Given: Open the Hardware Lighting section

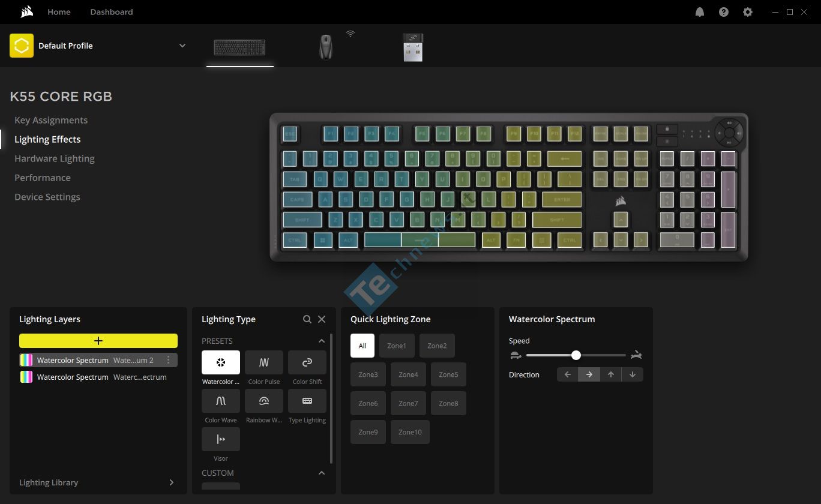Looking at the screenshot, I should [x=55, y=158].
